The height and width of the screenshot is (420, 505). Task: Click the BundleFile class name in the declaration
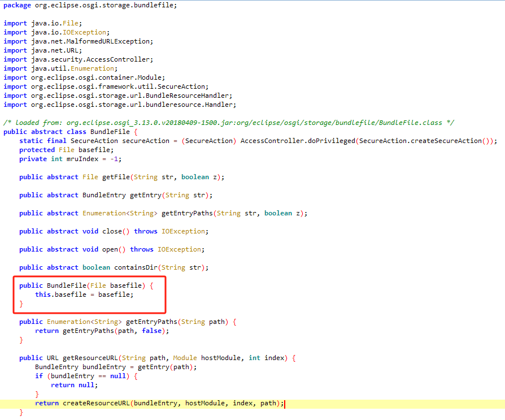[x=110, y=132]
